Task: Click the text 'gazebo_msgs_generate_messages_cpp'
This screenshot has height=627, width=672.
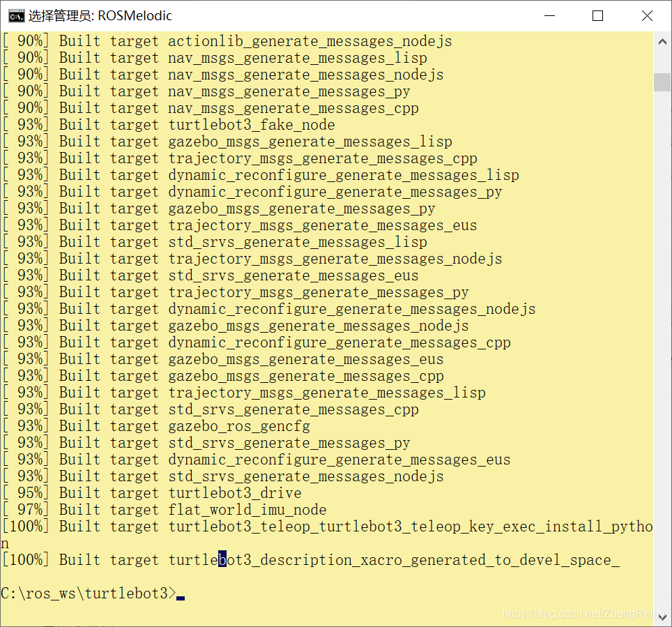Action: coord(305,376)
